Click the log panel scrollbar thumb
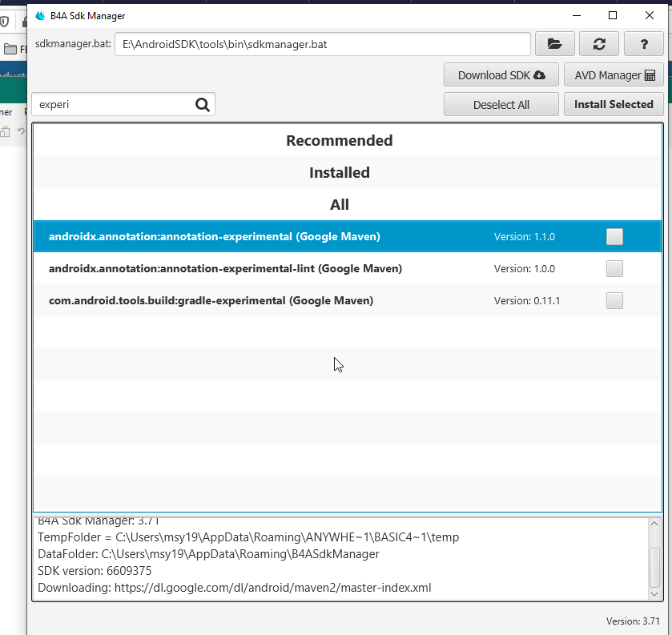The width and height of the screenshot is (672, 635). pos(654,567)
